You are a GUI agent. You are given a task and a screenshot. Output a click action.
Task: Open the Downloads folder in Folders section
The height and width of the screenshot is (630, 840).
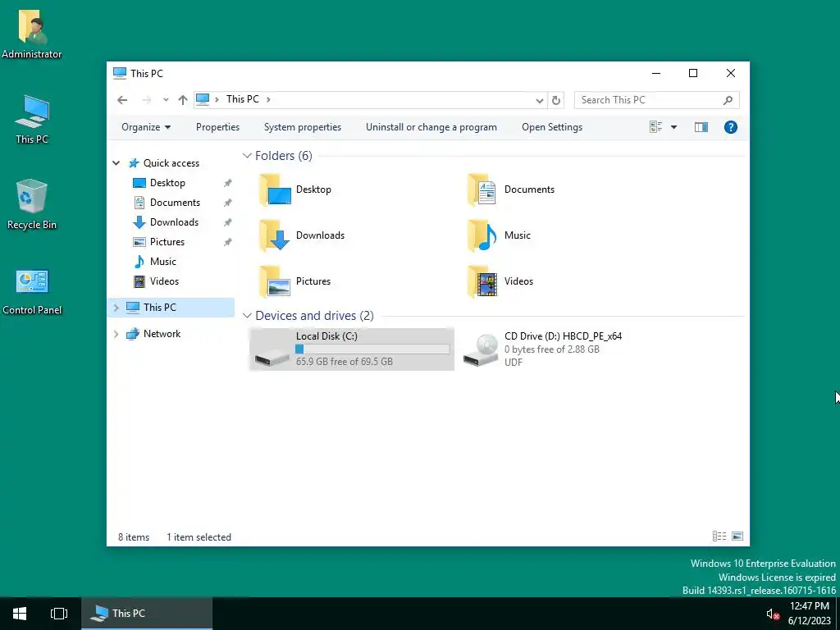tap(302, 235)
